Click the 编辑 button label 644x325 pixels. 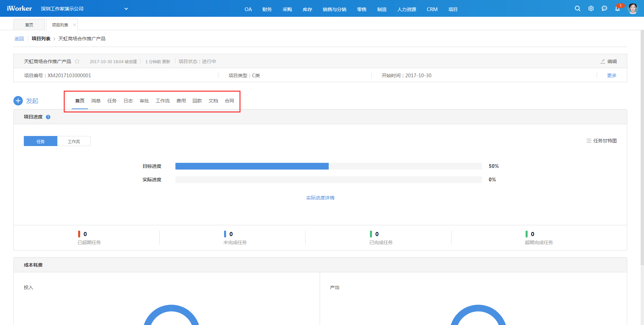click(612, 61)
